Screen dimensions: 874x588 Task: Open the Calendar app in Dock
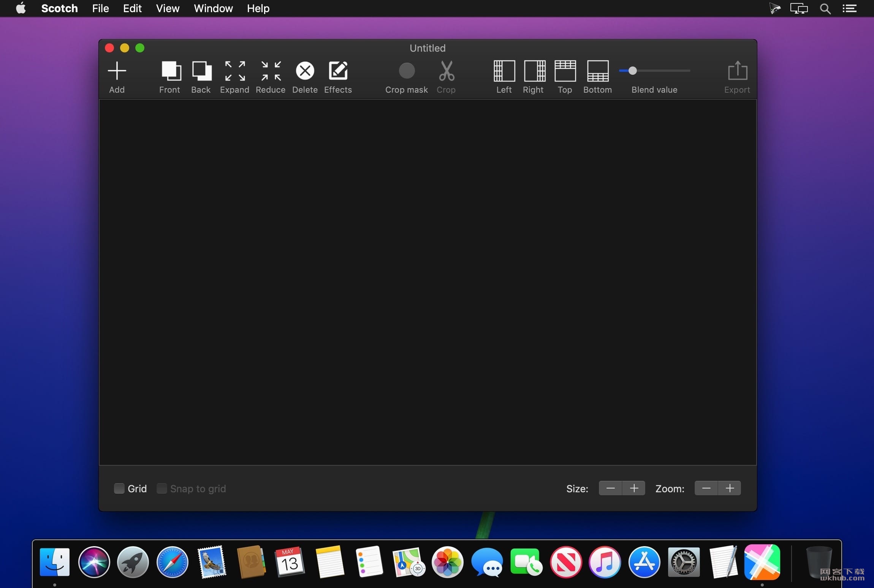(290, 562)
